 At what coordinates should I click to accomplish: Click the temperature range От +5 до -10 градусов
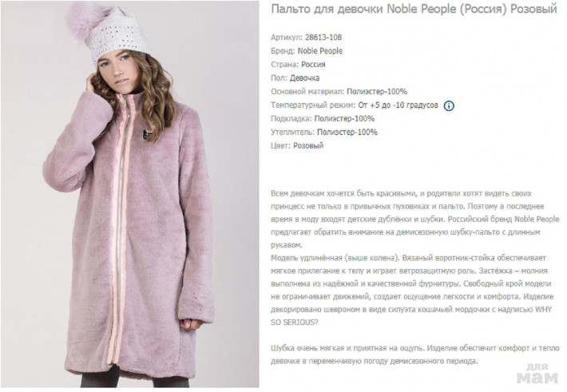[x=398, y=105]
